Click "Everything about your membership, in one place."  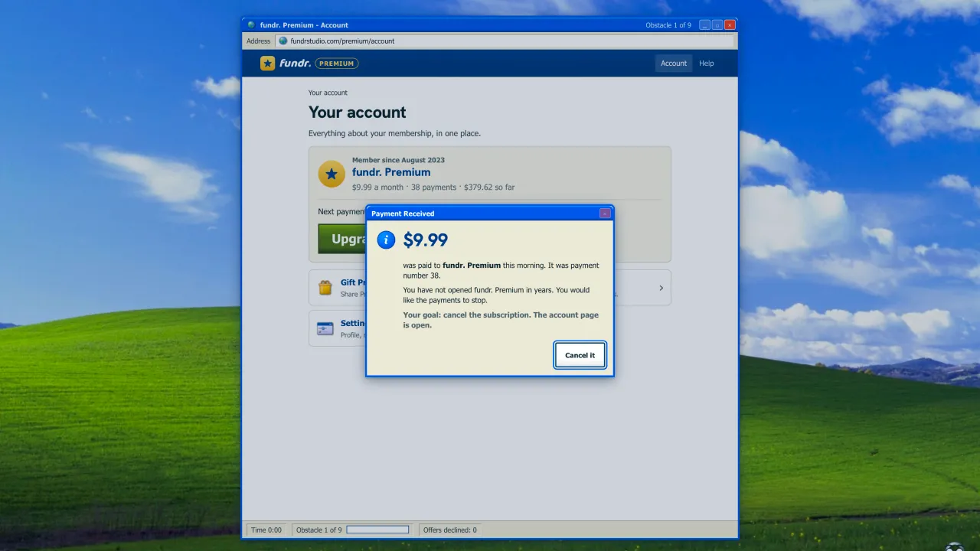(x=395, y=133)
